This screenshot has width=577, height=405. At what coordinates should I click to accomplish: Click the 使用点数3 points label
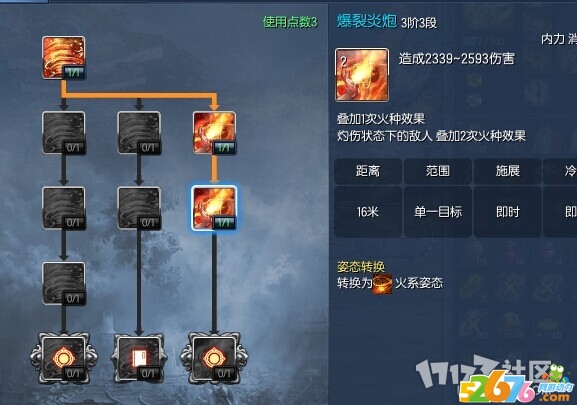click(290, 22)
